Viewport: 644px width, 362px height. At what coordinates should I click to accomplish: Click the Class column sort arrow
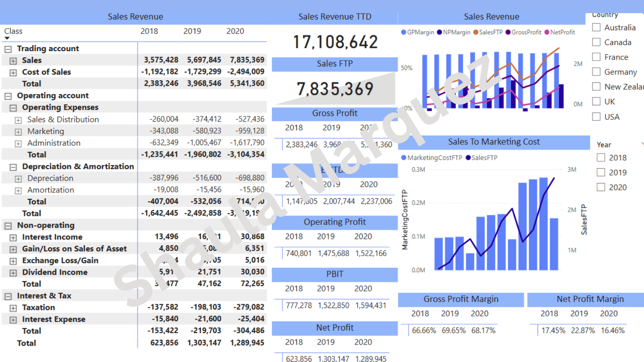pyautogui.click(x=7, y=38)
